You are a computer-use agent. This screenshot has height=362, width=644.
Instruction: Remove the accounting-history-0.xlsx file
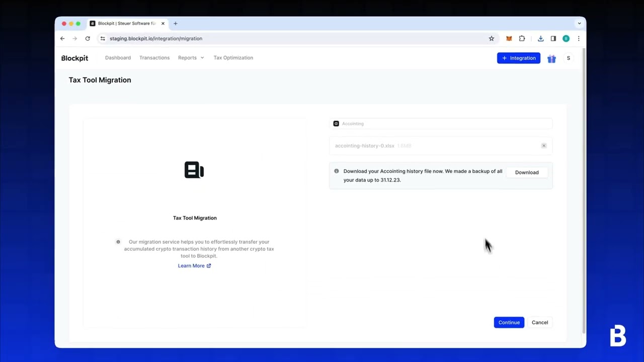coord(544,145)
